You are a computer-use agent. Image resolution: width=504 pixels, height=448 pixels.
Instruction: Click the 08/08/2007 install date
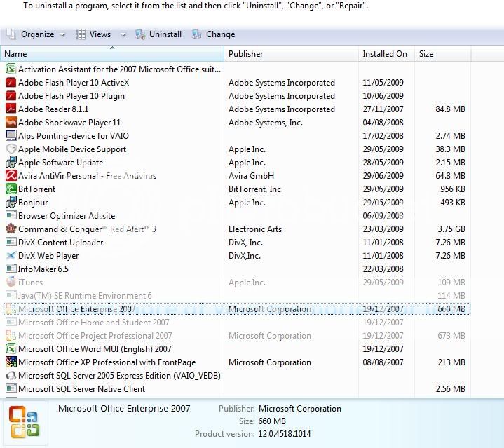[383, 362]
